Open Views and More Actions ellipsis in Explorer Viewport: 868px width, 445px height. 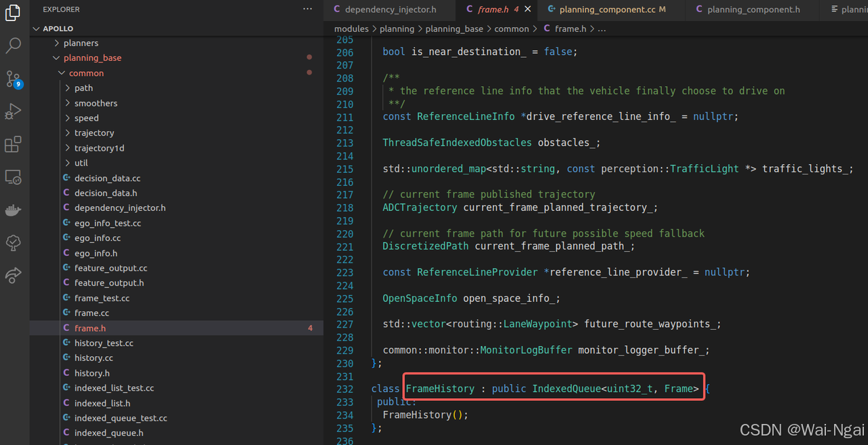click(x=307, y=9)
